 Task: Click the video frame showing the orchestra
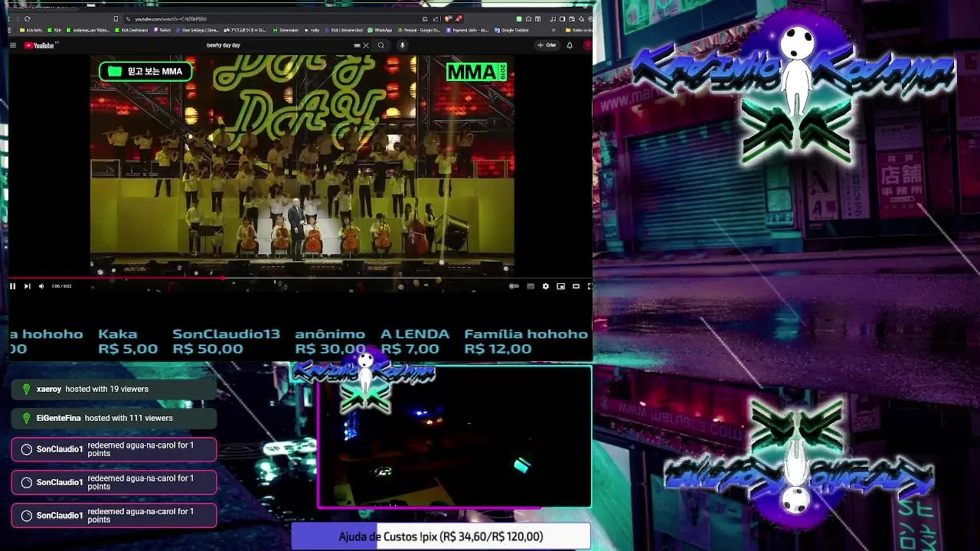302,165
